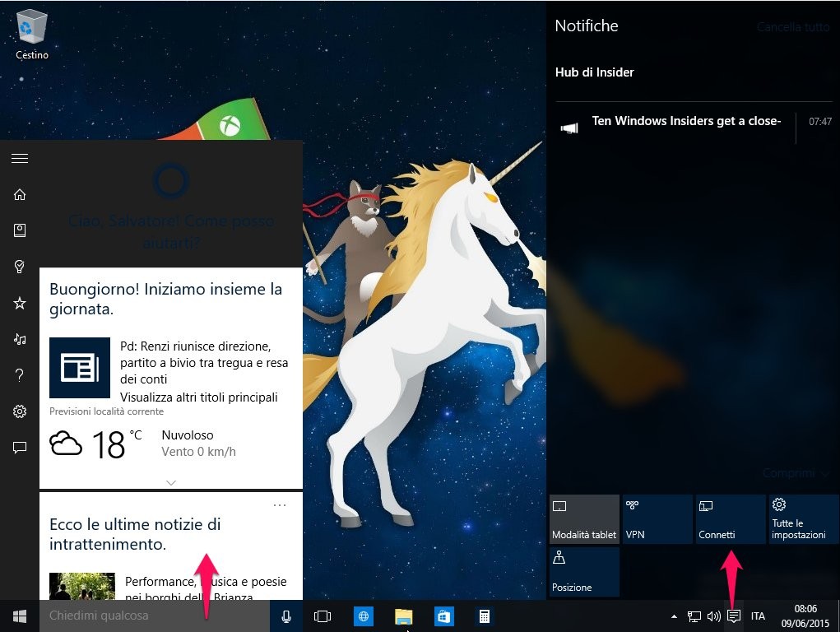The width and height of the screenshot is (840, 632).
Task: Enable Modalità tablet in the Action Center
Action: click(584, 518)
